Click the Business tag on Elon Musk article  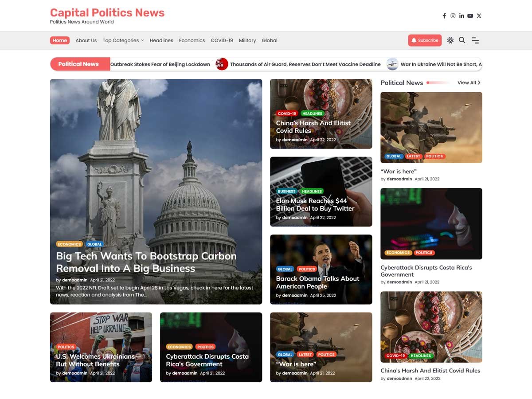click(x=286, y=192)
